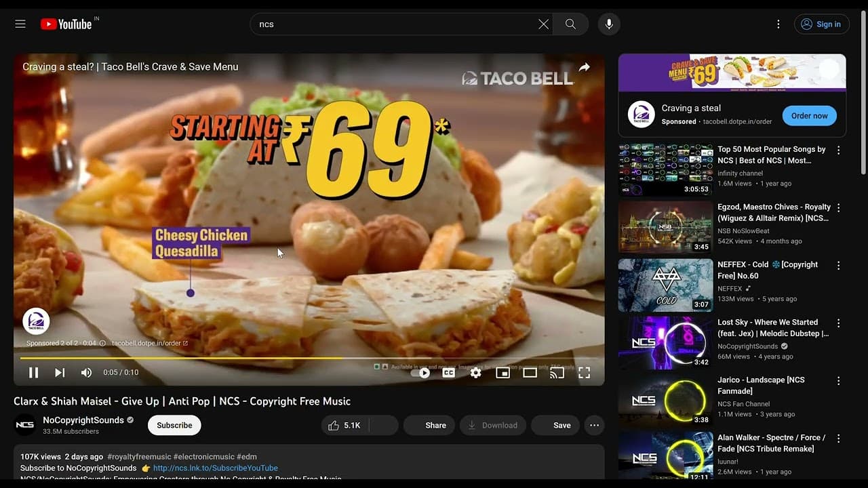This screenshot has width=868, height=488.
Task: Open Lost Sky - Where We Started thumbnail
Action: coord(665,342)
